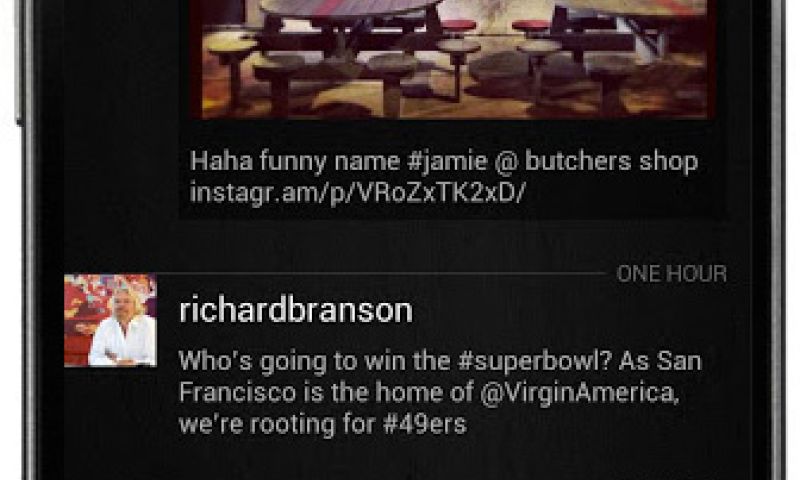Tap the empty area below the #49ers tweet
The height and width of the screenshot is (480, 800).
click(408, 459)
